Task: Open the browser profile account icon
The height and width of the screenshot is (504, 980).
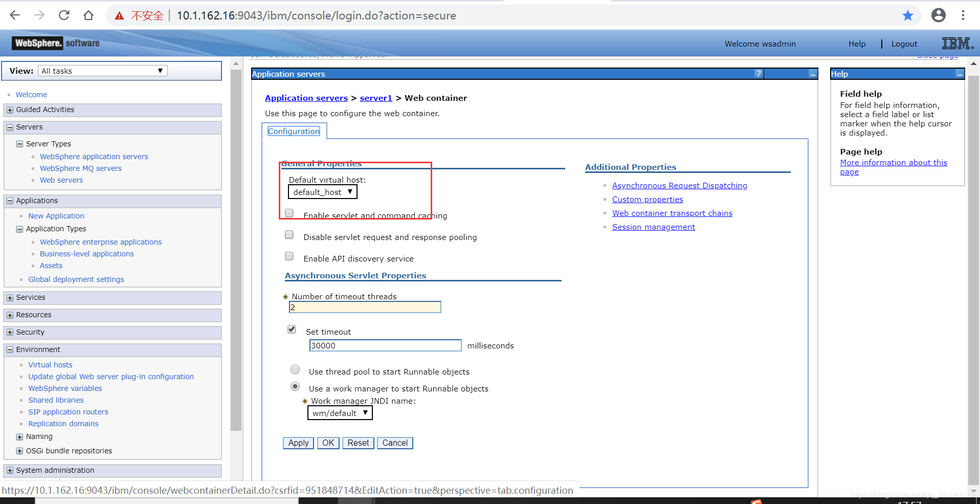Action: click(x=939, y=15)
